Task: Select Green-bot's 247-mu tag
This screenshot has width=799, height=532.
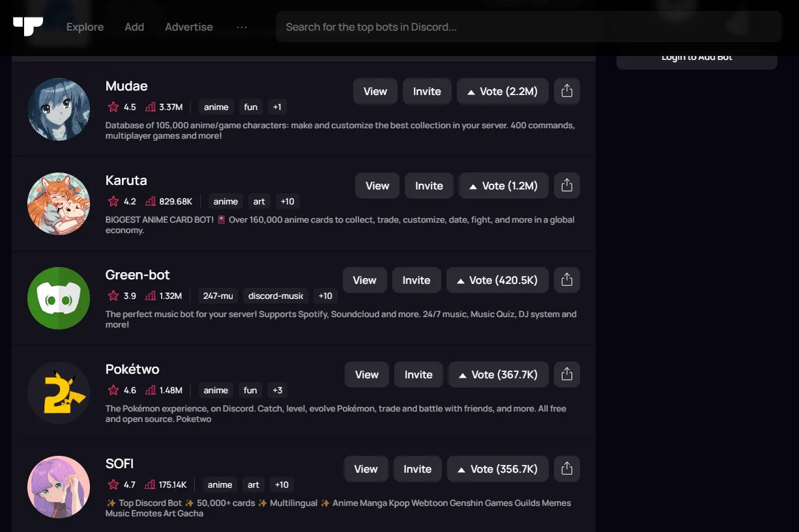Action: click(218, 296)
